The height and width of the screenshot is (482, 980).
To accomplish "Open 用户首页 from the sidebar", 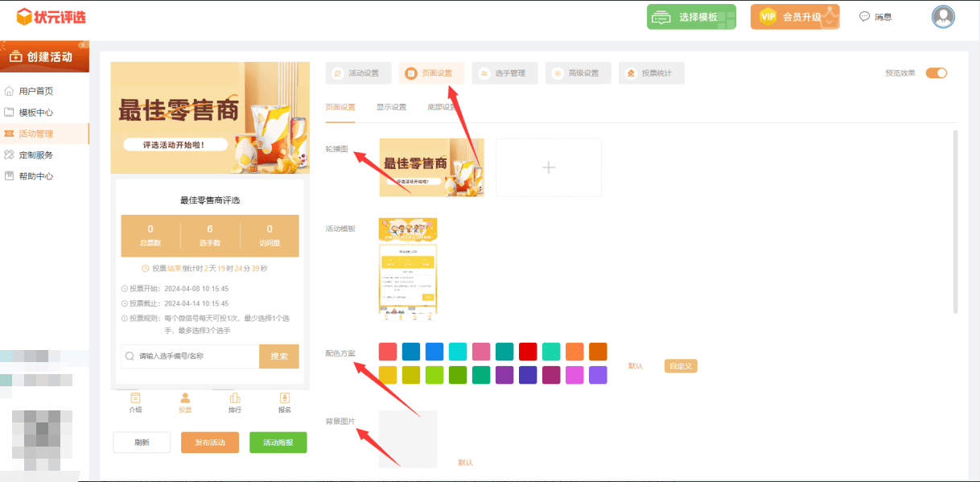I will [39, 90].
